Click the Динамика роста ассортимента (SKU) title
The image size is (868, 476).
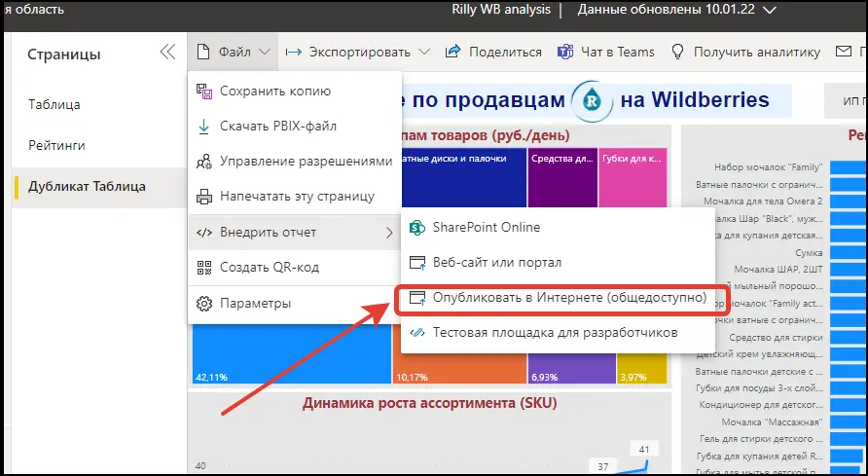point(429,403)
